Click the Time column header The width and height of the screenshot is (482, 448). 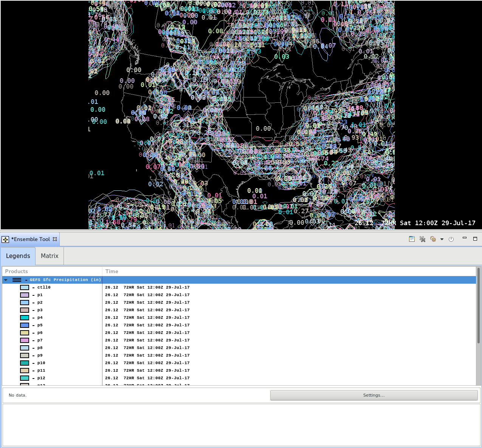pos(289,271)
